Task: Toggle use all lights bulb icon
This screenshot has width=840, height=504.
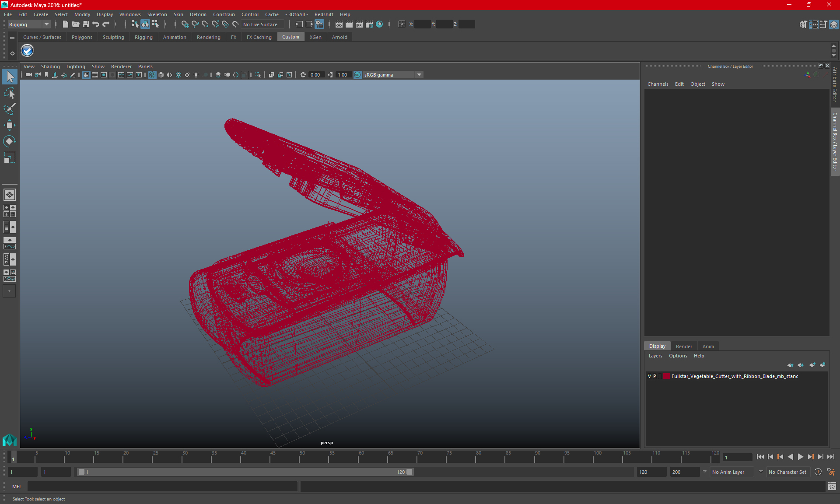Action: [196, 75]
